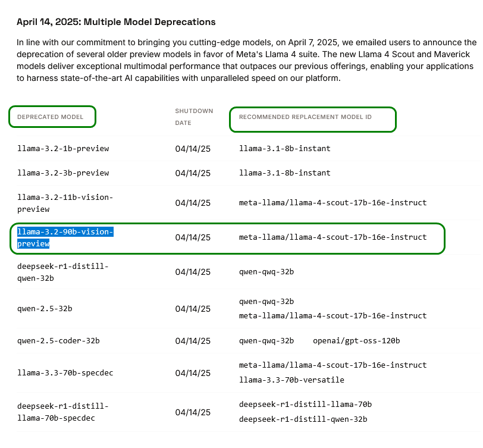Viewport: 483px width, 448px height.
Task: Click the llama-3.3-70b-specdec model name
Action: (x=65, y=373)
